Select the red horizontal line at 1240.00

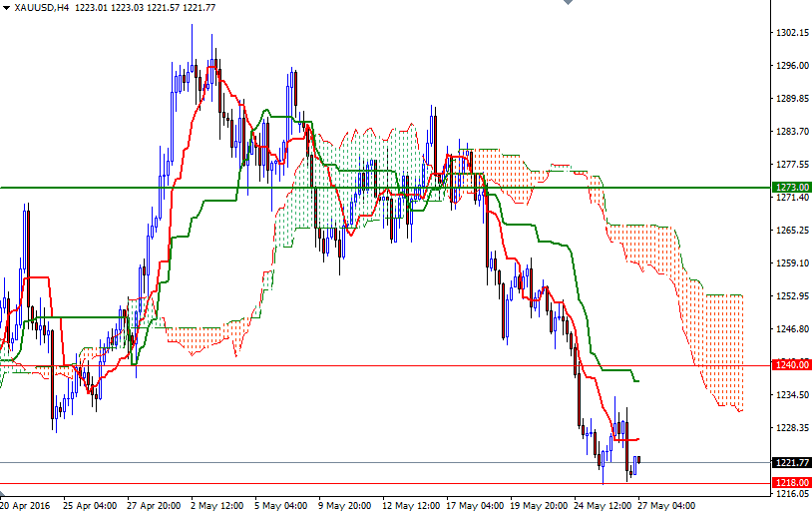(x=386, y=365)
